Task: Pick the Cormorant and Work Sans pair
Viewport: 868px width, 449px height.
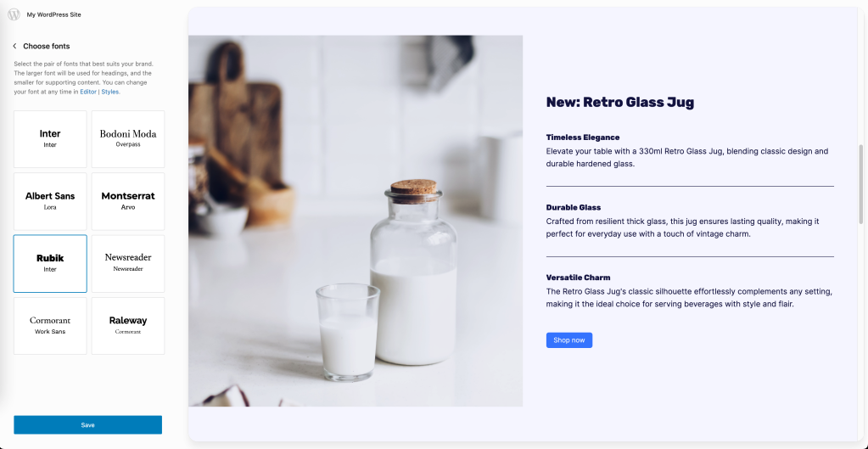Action: tap(50, 326)
